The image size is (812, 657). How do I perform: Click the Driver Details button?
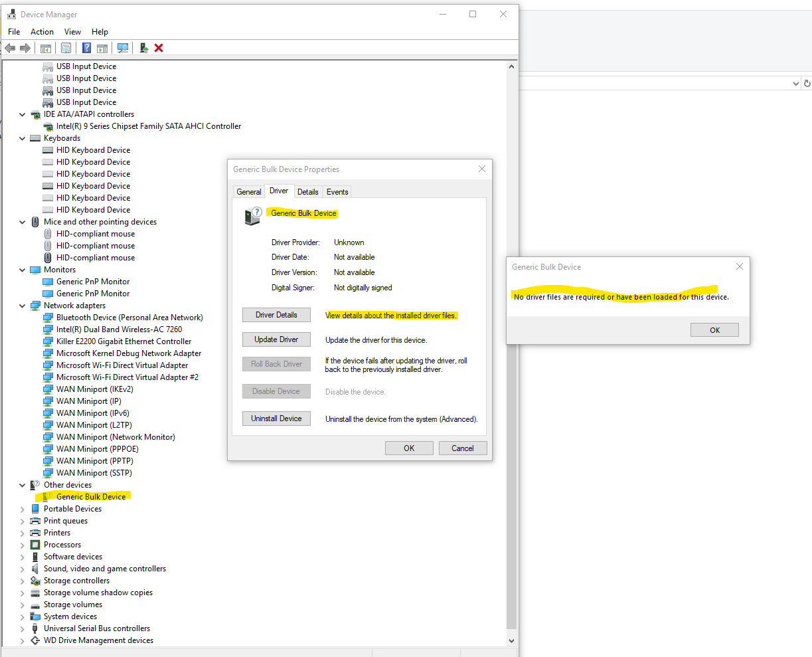(x=276, y=315)
